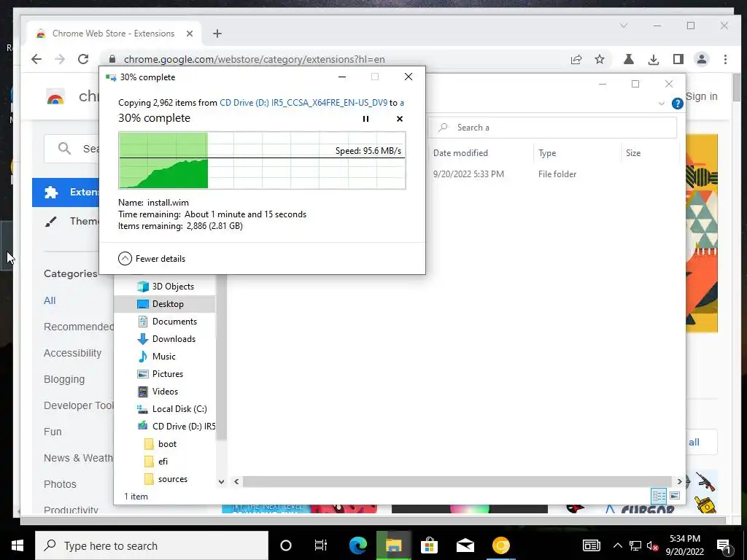The image size is (747, 560).
Task: Open the CD Drive (D:) source link in copy dialog
Action: [x=303, y=102]
